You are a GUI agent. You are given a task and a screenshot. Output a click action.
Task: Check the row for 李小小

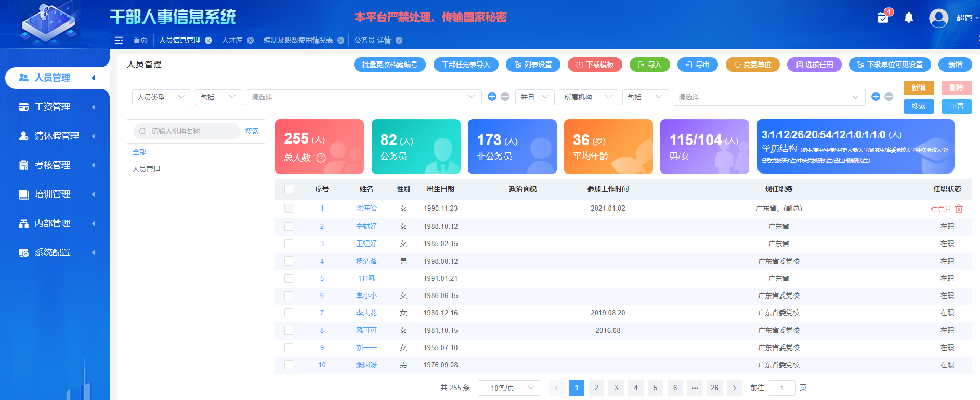289,295
